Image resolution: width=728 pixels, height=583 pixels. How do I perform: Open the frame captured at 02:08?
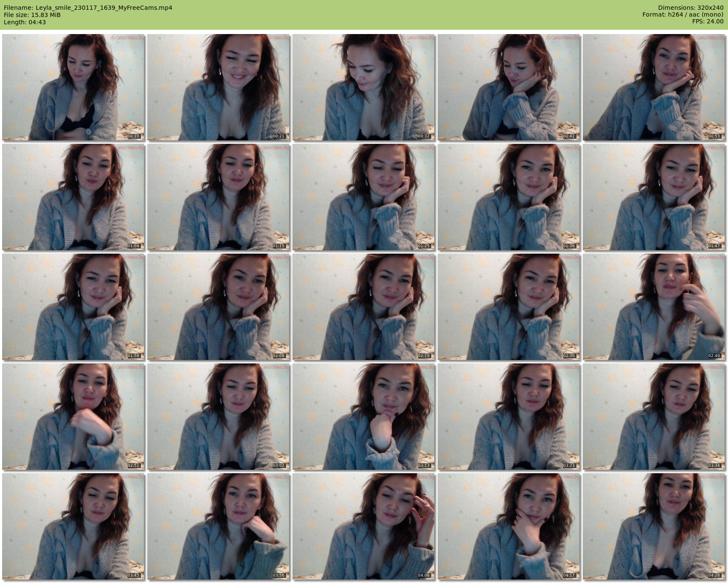tap(218, 307)
